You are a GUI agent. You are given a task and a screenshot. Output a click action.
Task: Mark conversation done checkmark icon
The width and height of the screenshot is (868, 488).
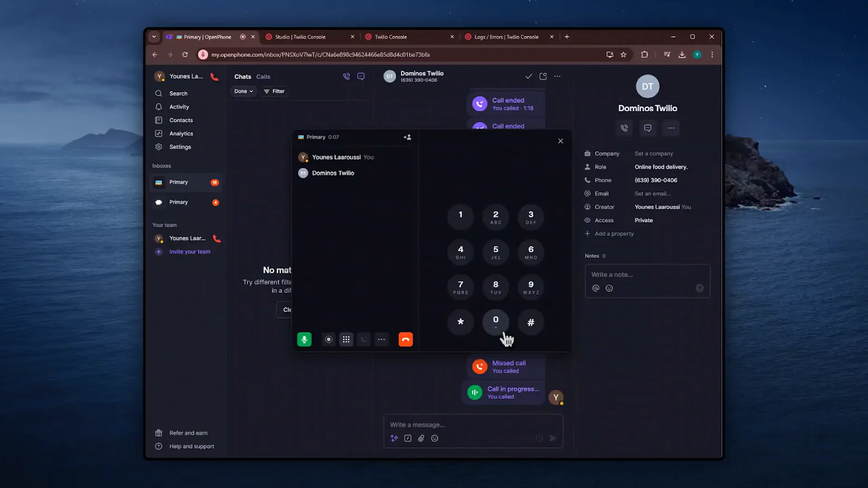tap(528, 76)
